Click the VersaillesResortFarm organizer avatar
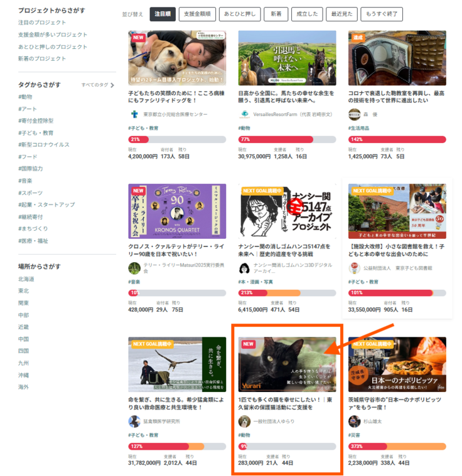462x476 pixels. coord(244,115)
